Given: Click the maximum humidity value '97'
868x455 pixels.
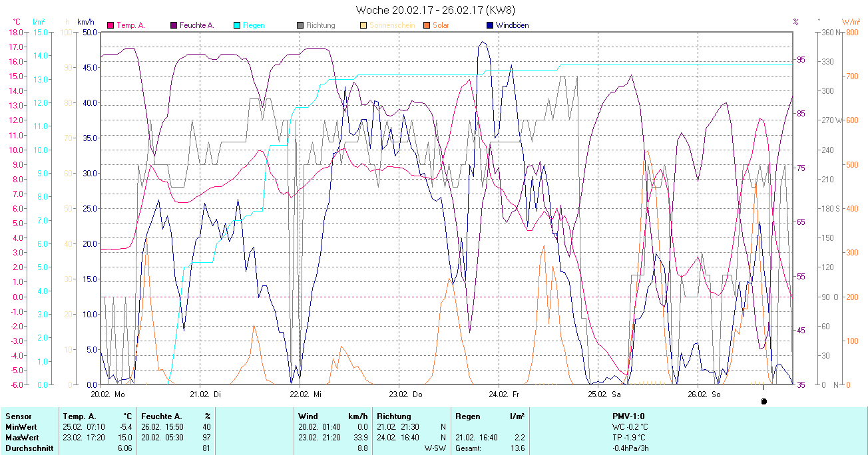Looking at the screenshot, I should pyautogui.click(x=206, y=438).
